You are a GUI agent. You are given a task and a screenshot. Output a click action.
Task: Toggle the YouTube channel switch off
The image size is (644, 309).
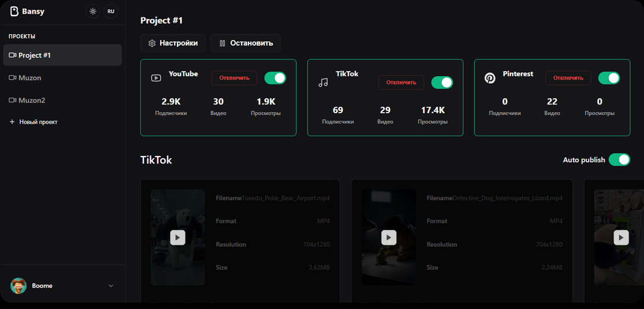pyautogui.click(x=275, y=78)
